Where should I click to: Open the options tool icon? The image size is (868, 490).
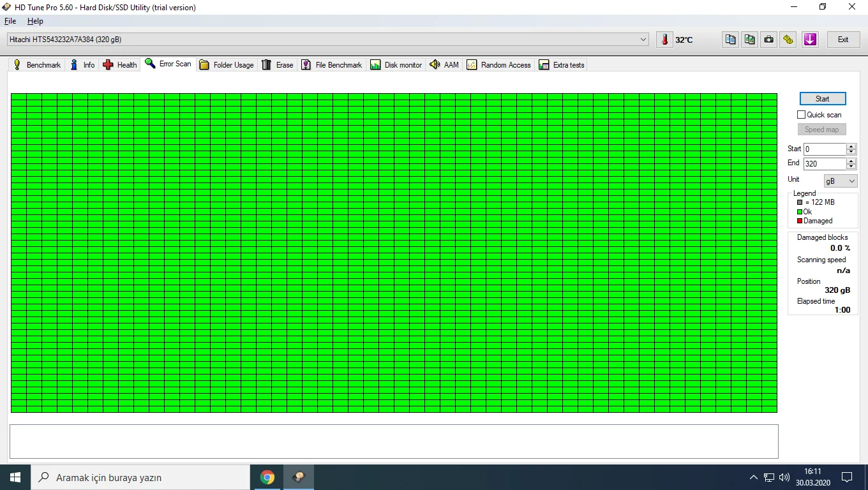coord(788,40)
